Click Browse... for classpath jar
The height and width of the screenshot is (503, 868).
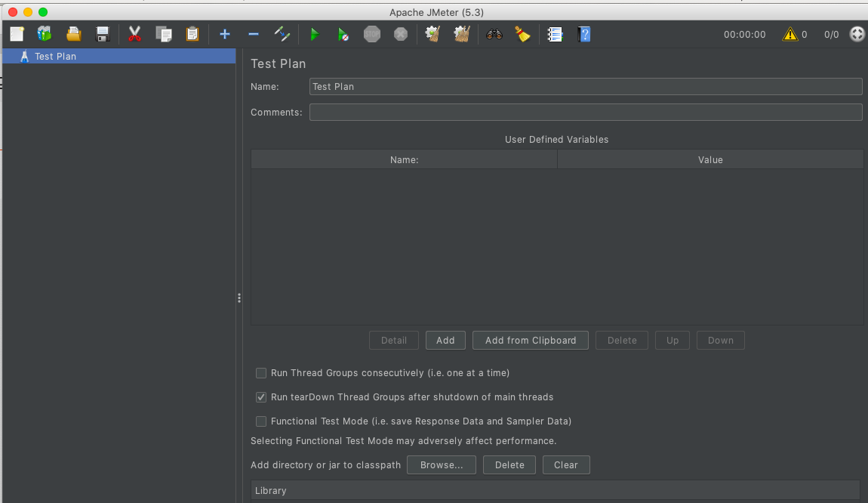[442, 464]
